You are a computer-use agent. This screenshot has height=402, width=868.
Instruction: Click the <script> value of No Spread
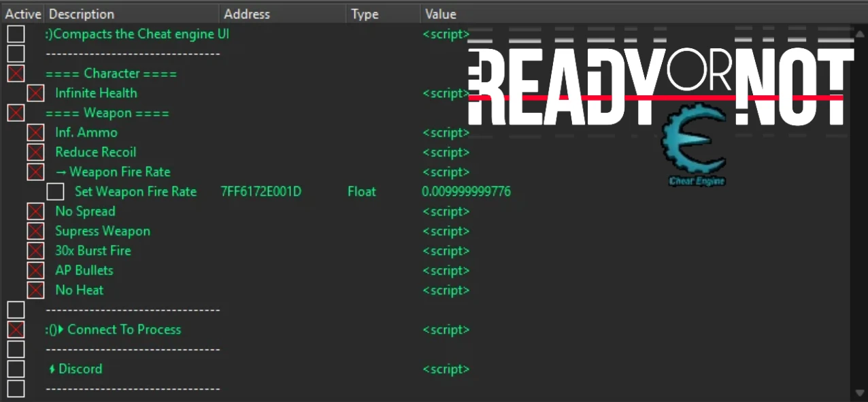(x=446, y=212)
